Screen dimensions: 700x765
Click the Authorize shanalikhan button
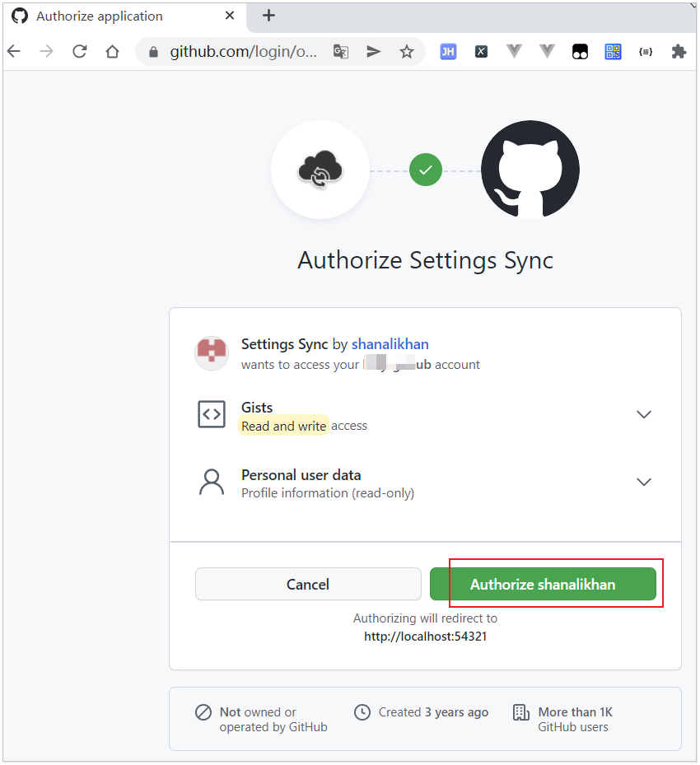point(544,584)
